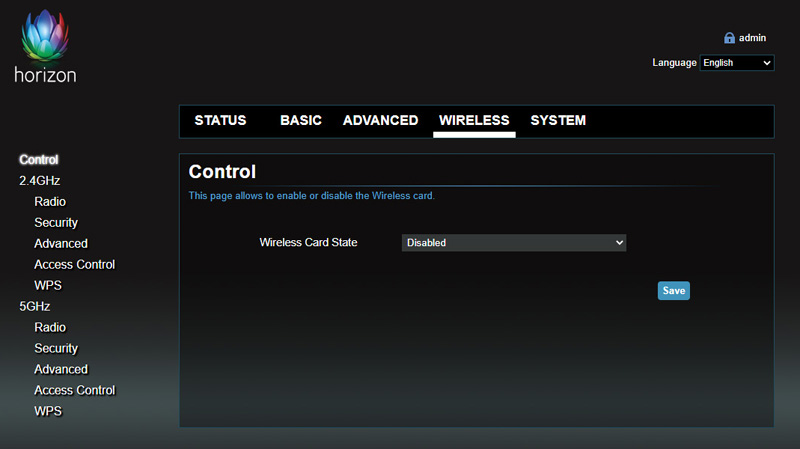Go to the ADVANCED tab
The width and height of the screenshot is (800, 449).
(380, 120)
